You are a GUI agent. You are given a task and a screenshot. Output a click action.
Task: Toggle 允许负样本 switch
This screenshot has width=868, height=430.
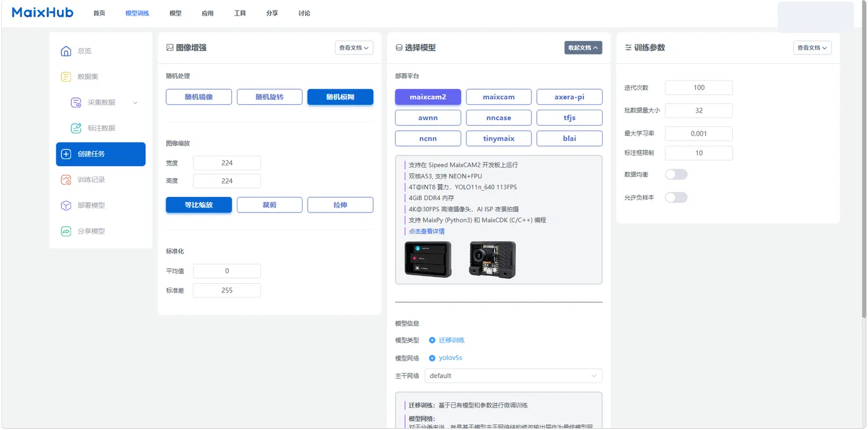pos(676,198)
